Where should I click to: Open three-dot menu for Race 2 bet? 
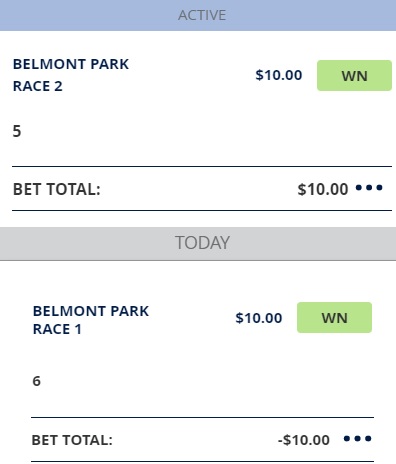pyautogui.click(x=369, y=188)
